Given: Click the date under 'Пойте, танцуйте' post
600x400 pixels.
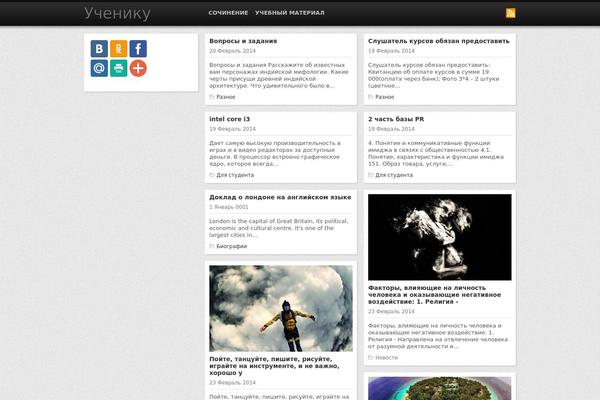Looking at the screenshot, I should (x=232, y=383).
